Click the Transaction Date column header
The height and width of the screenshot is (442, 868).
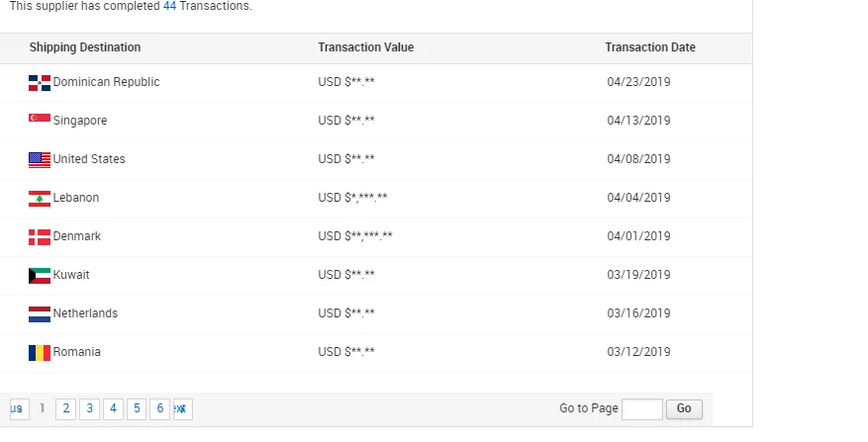pos(650,47)
